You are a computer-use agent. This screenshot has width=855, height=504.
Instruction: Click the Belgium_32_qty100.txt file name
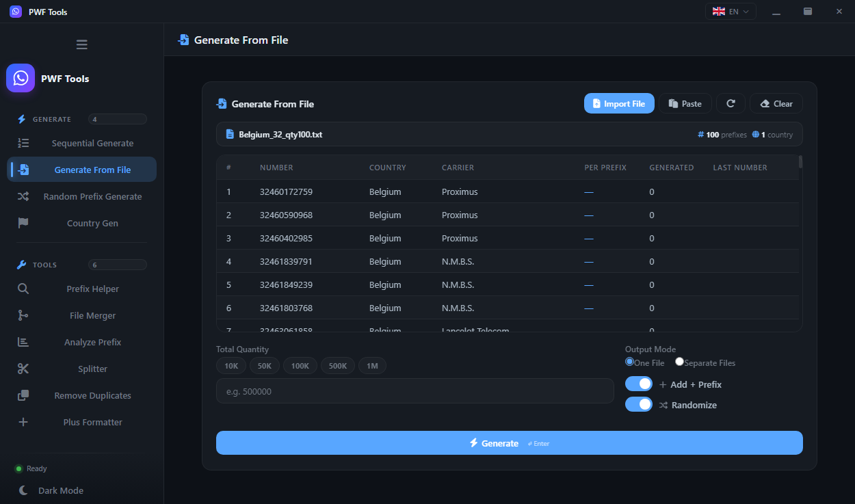tap(280, 135)
